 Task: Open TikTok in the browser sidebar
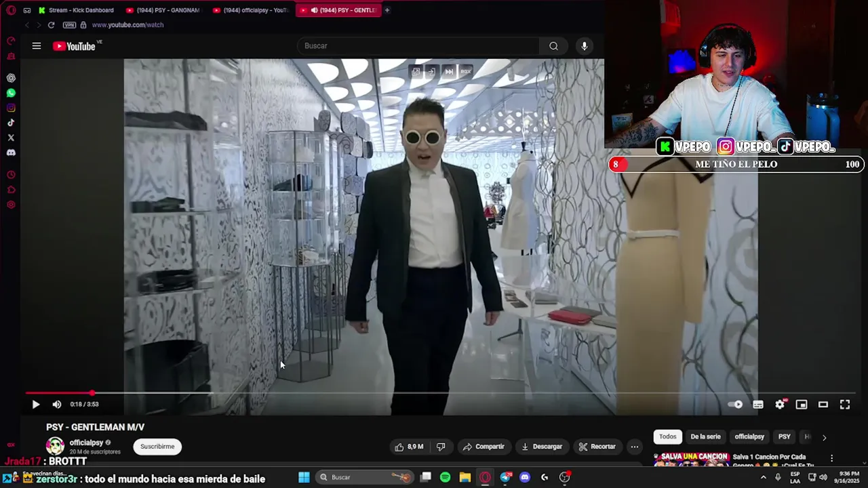pyautogui.click(x=11, y=123)
